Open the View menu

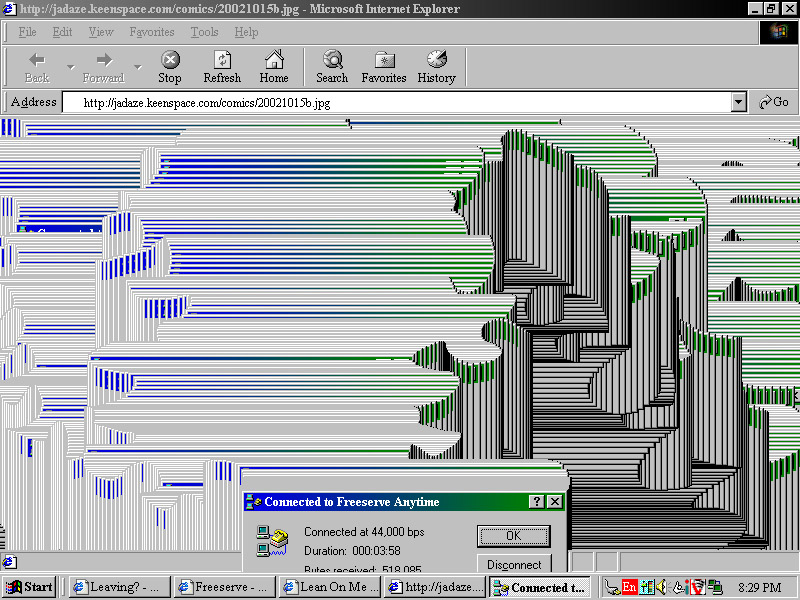coord(101,32)
